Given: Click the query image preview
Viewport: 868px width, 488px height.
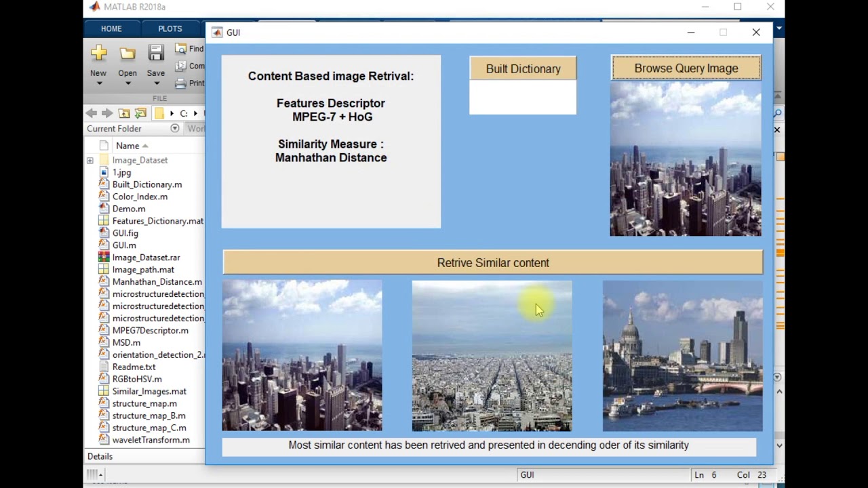Looking at the screenshot, I should 686,159.
